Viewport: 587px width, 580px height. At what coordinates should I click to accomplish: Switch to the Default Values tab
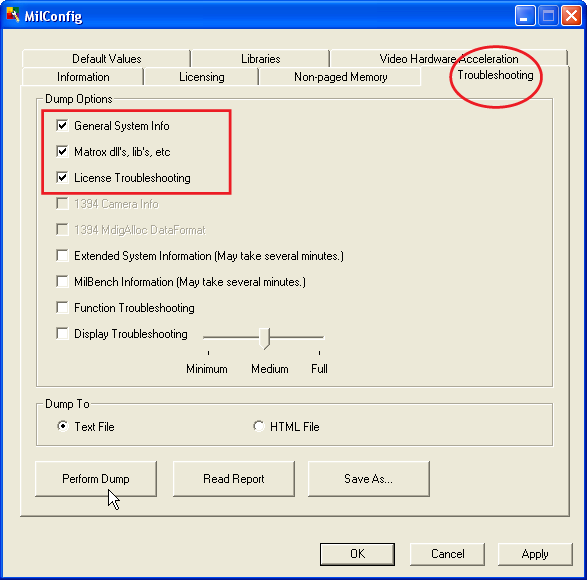click(106, 58)
